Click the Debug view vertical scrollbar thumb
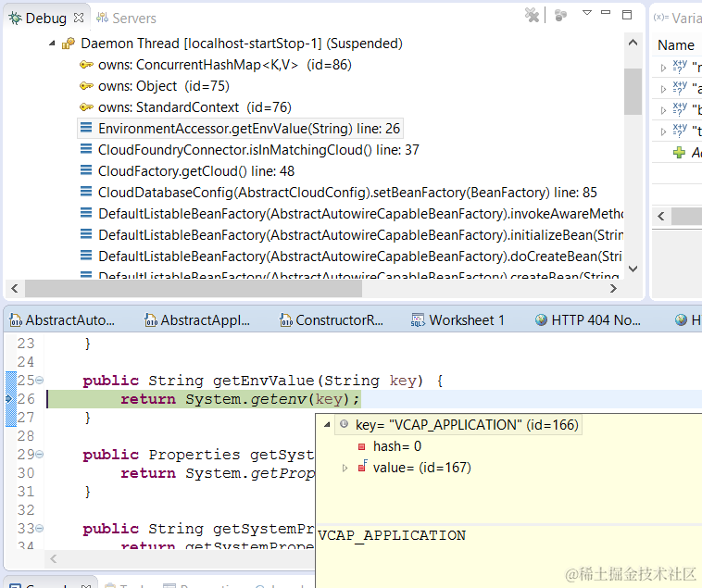The width and height of the screenshot is (702, 588). click(633, 92)
